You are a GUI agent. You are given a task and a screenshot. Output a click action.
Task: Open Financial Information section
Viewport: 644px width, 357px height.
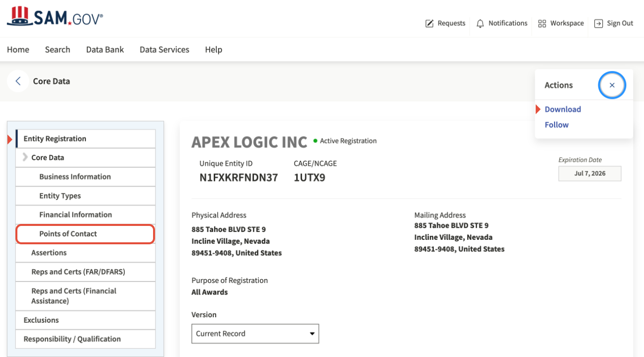point(85,214)
